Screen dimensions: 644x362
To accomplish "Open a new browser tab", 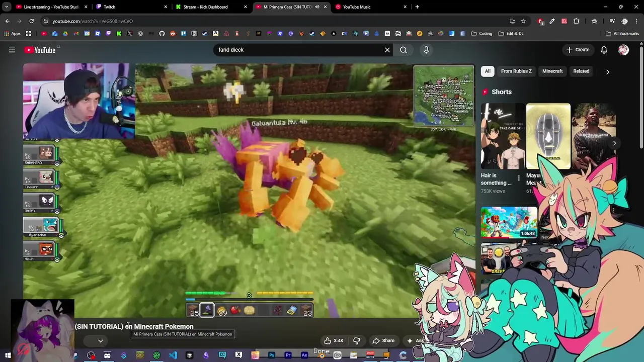I will [417, 7].
